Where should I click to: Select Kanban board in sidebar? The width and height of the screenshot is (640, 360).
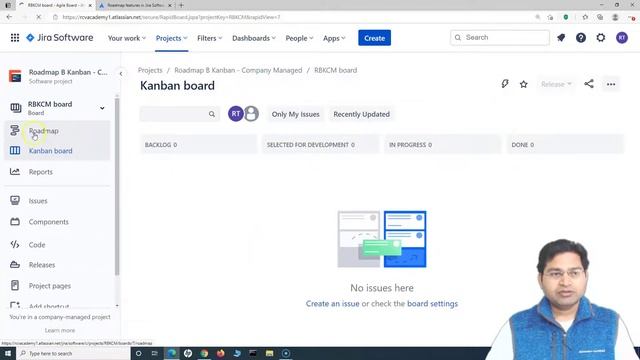(58, 151)
